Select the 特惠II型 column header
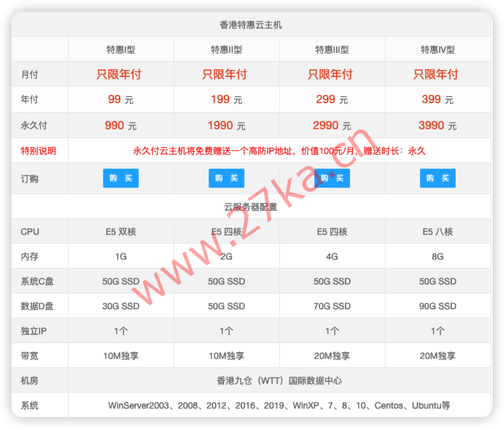This screenshot has width=504, height=429. (x=226, y=50)
